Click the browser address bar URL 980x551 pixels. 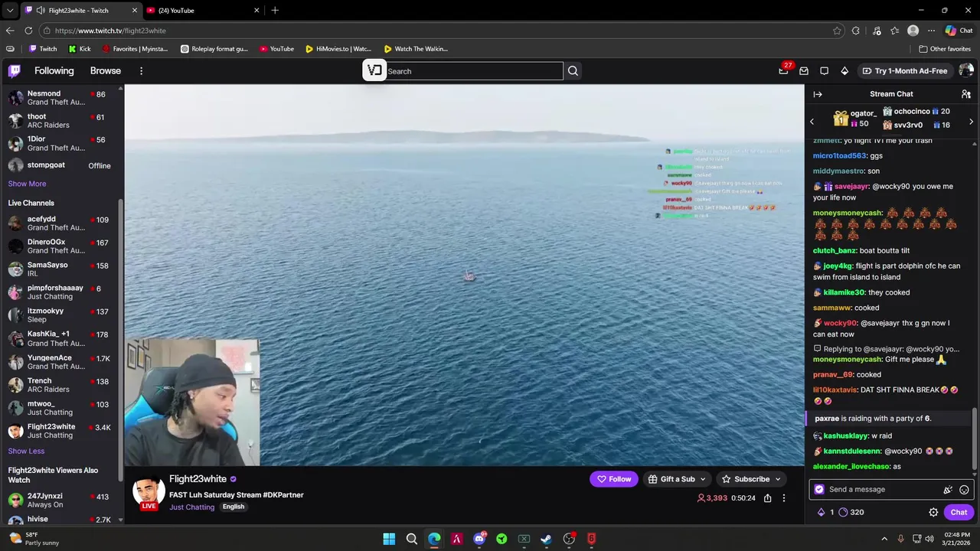[110, 31]
